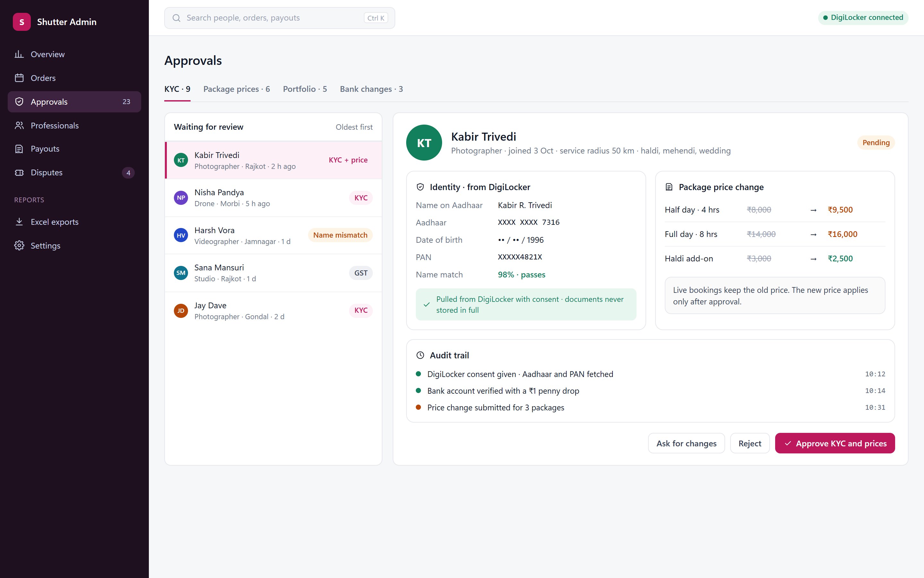Click Bank account verified audit entry
This screenshot has width=924, height=578.
pyautogui.click(x=650, y=391)
